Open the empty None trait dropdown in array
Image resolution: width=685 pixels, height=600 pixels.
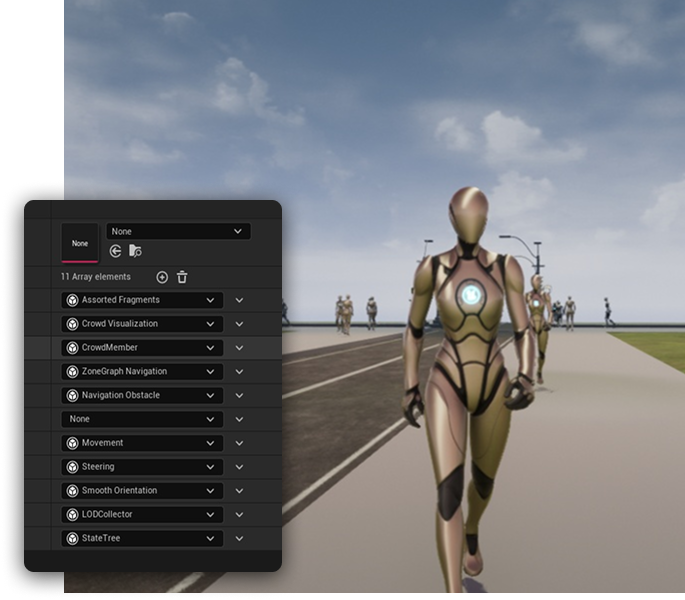point(142,419)
